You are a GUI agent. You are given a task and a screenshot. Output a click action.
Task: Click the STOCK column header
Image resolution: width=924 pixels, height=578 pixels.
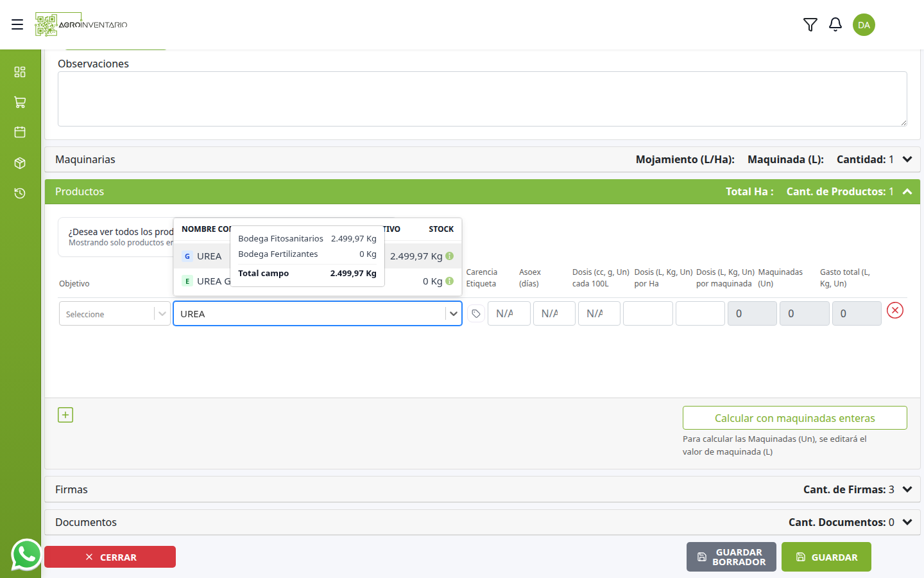[x=441, y=229]
